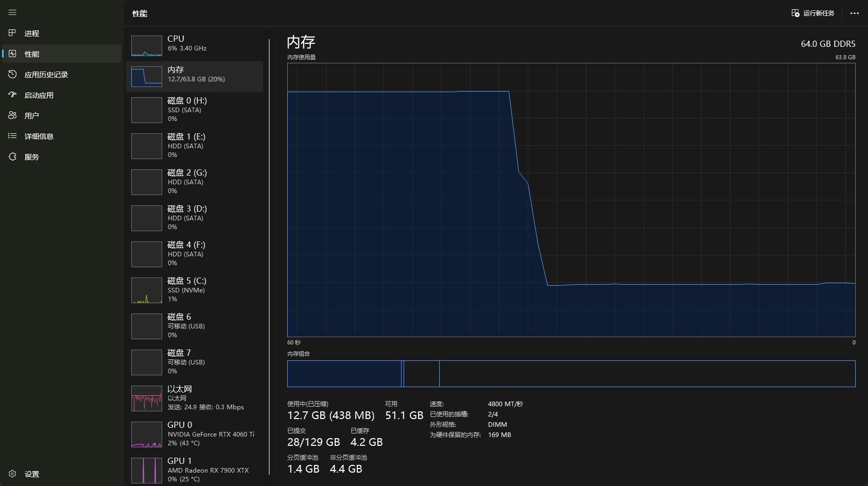Select the GPU 1 mini graph

[x=147, y=471]
